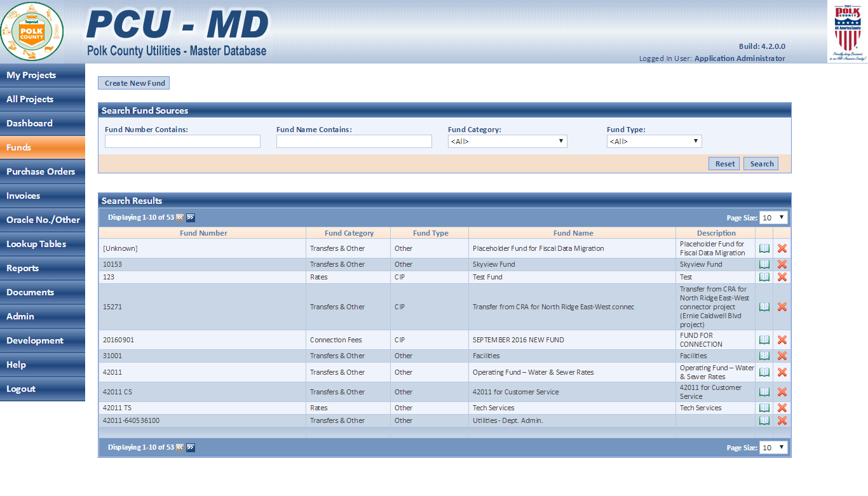Click the Create New Fund button

134,83
